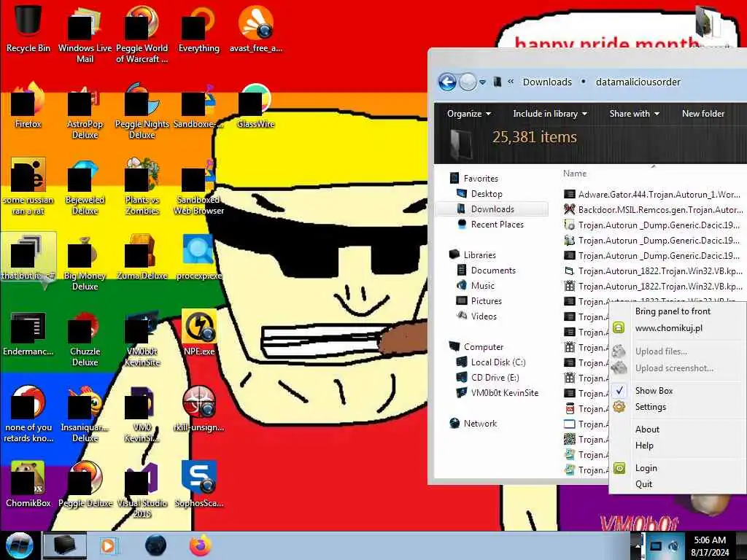Open the ChomikBox desktop icon
The image size is (747, 560).
[28, 484]
